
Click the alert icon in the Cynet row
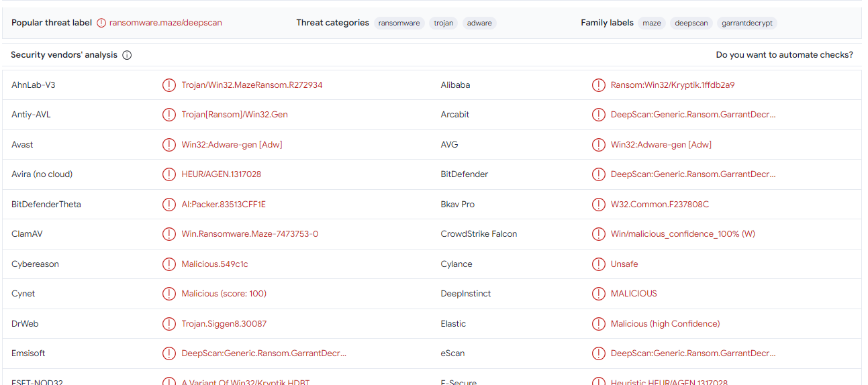tap(169, 294)
